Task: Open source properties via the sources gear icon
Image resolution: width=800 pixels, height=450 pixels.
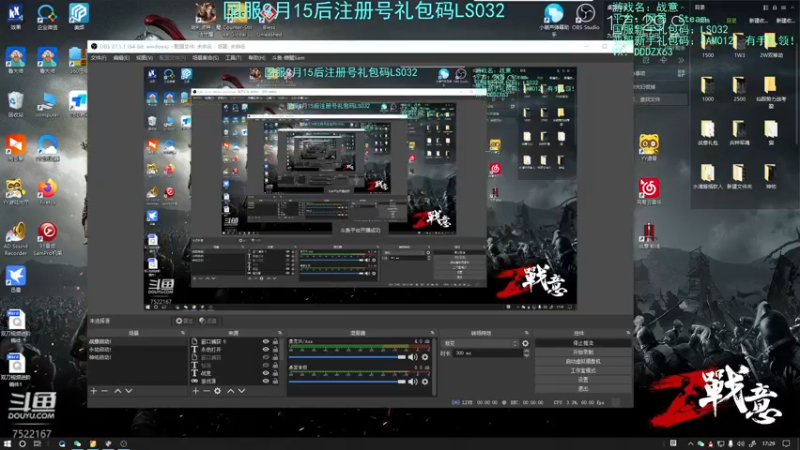Action: click(218, 391)
